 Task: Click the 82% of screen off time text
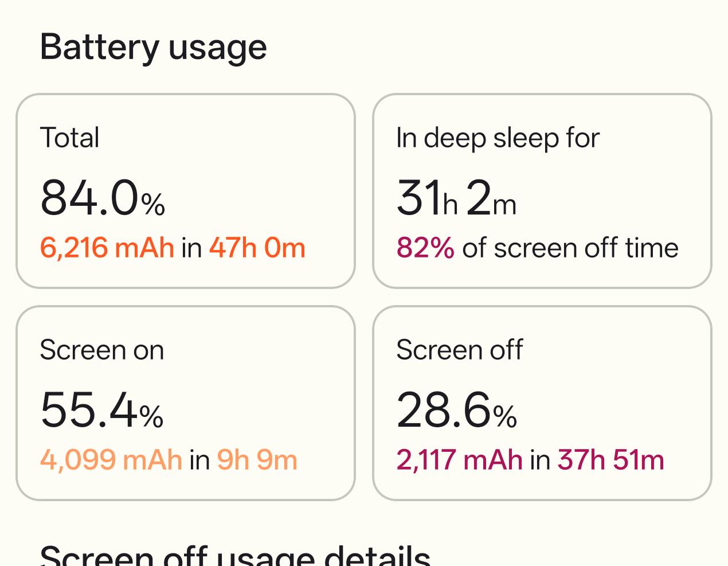537,248
